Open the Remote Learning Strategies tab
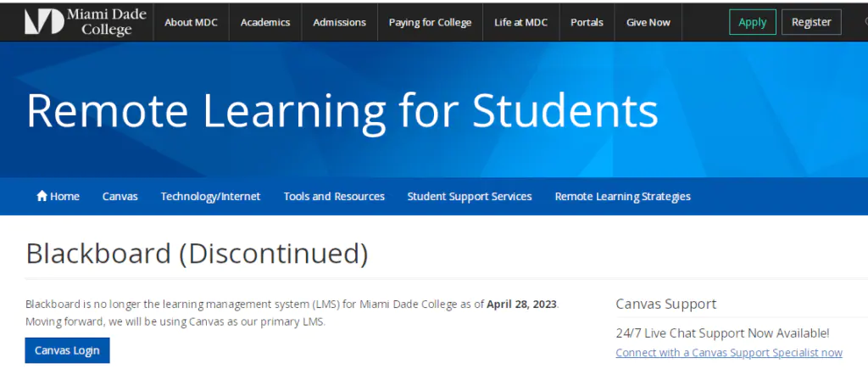This screenshot has height=380, width=868. (623, 196)
